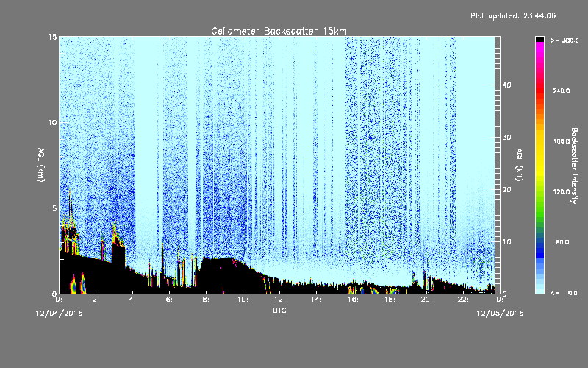Screen dimensions: 588x368
Task: Click the '>= 300.0' colorbar label
Action: (564, 40)
